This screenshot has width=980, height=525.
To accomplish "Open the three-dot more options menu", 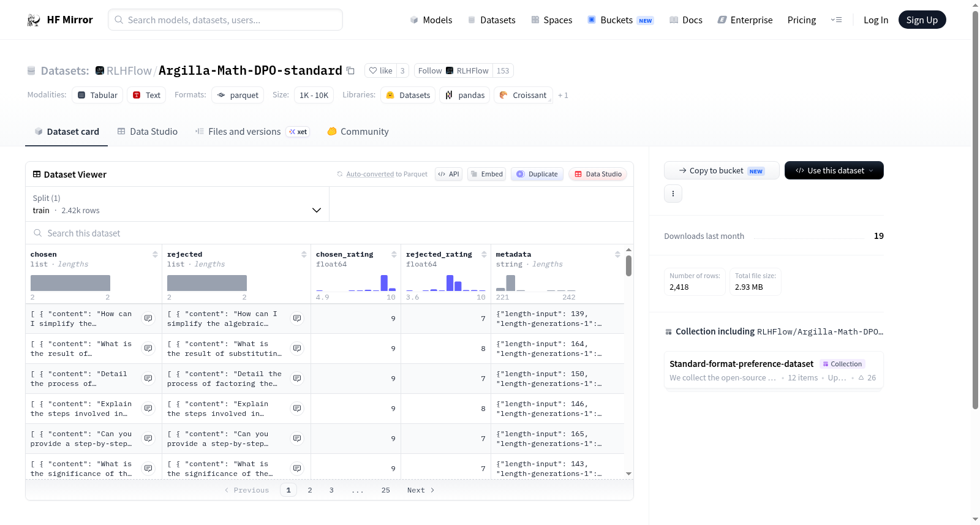I will point(673,194).
